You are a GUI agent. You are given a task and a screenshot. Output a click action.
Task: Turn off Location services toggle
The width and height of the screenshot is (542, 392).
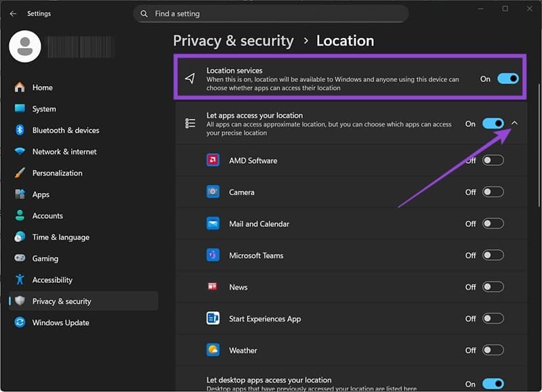[507, 79]
